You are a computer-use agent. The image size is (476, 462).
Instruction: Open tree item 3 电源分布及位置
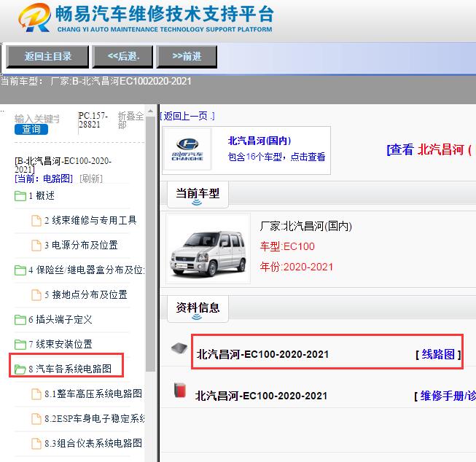(81, 246)
